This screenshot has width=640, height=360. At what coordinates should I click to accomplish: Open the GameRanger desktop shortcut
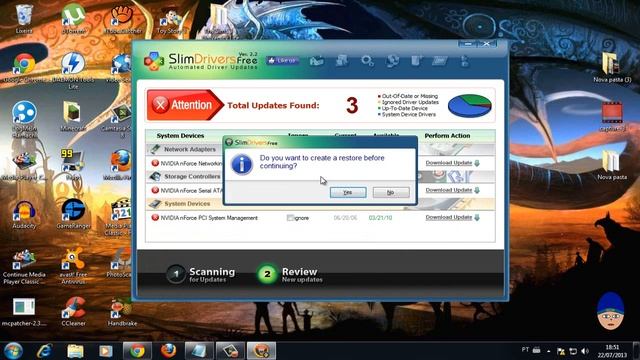click(x=73, y=214)
